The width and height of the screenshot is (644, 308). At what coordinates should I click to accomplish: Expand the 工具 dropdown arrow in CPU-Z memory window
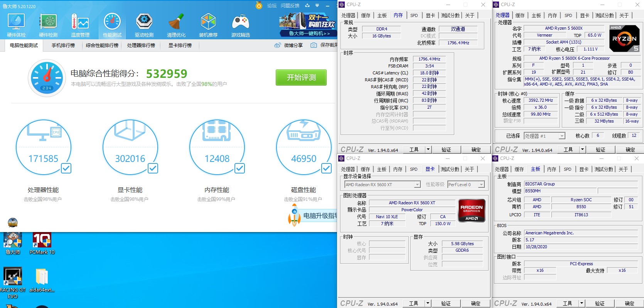click(x=428, y=149)
